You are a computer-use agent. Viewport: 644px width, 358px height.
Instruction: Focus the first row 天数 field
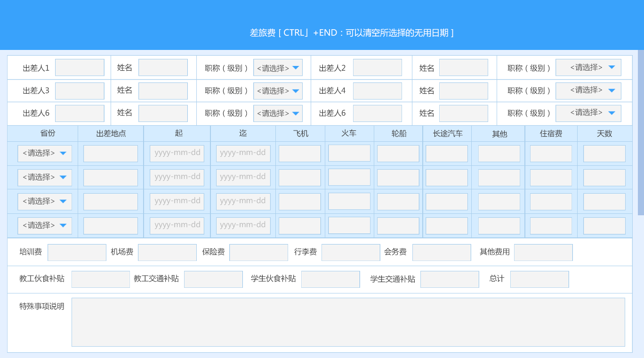pyautogui.click(x=604, y=154)
